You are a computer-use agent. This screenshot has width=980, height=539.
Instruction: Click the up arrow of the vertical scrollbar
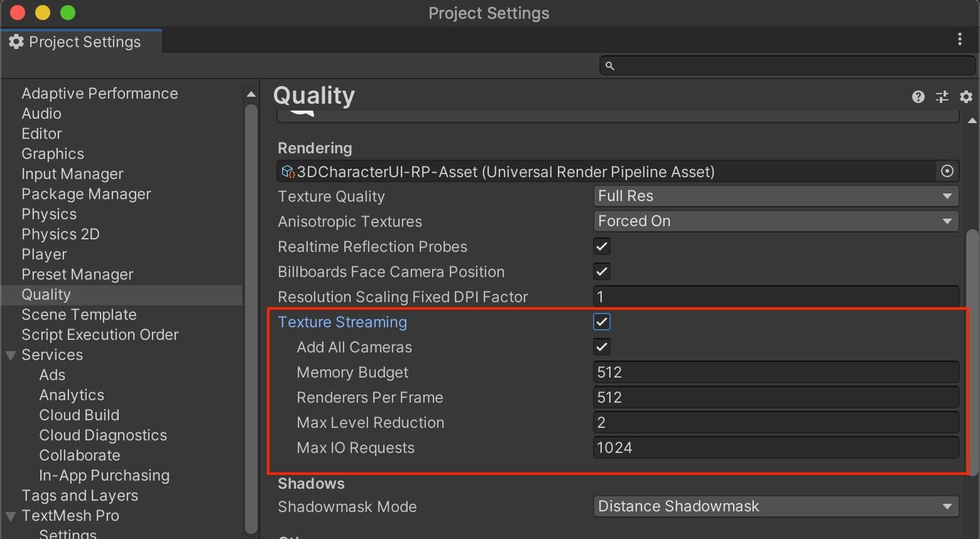coord(251,93)
